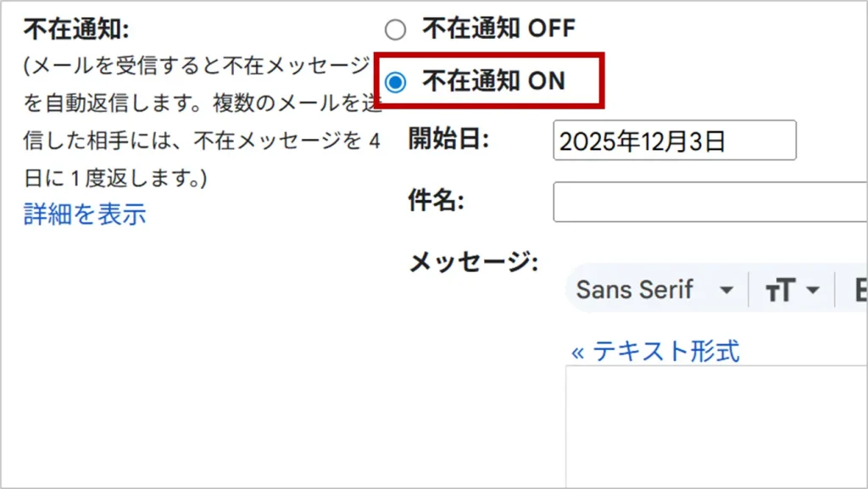This screenshot has height=489, width=868.
Task: Select the 不在通知 OFF radio button
Action: coord(396,31)
